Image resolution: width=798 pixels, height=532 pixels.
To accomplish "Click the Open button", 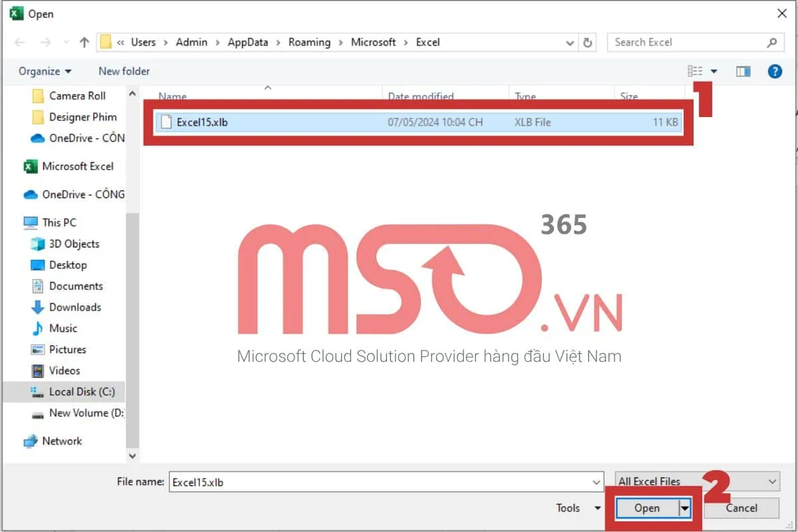I will [646, 508].
